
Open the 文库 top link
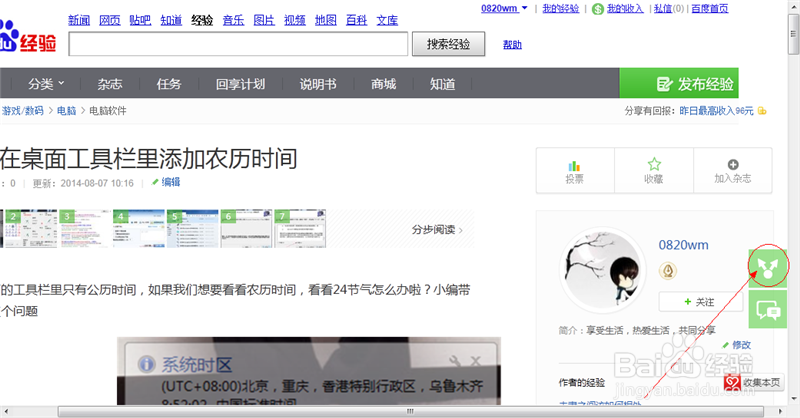click(387, 20)
